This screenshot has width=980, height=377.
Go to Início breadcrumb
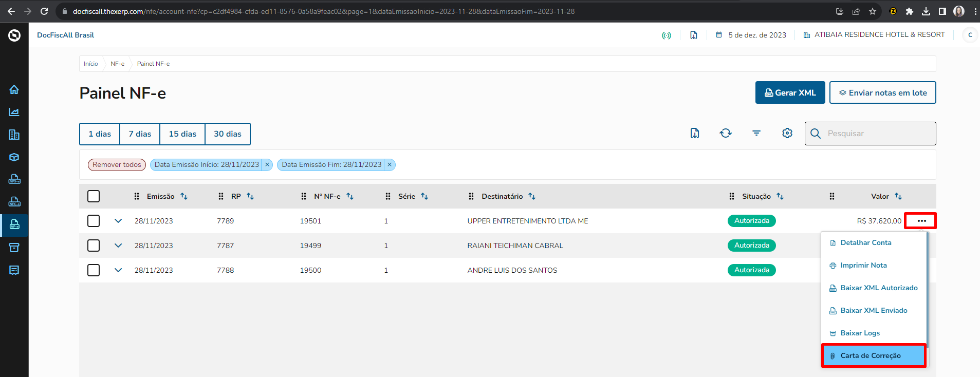click(x=91, y=64)
